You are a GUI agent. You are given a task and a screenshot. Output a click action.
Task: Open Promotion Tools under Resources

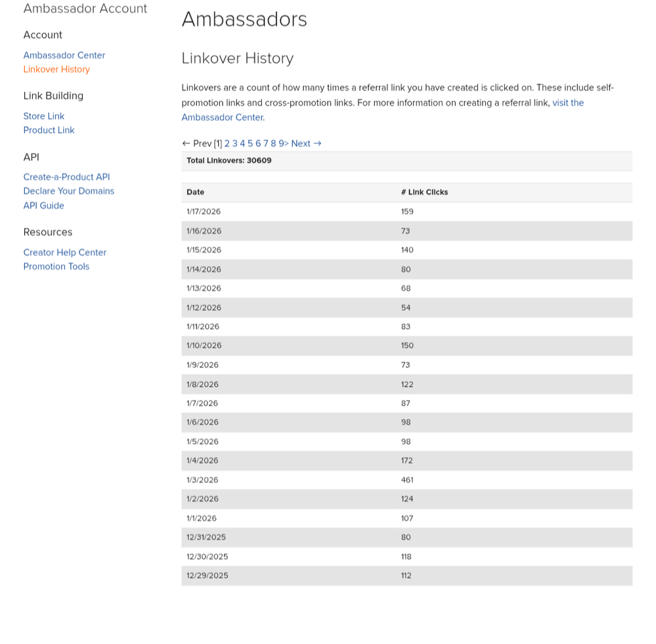pos(56,267)
